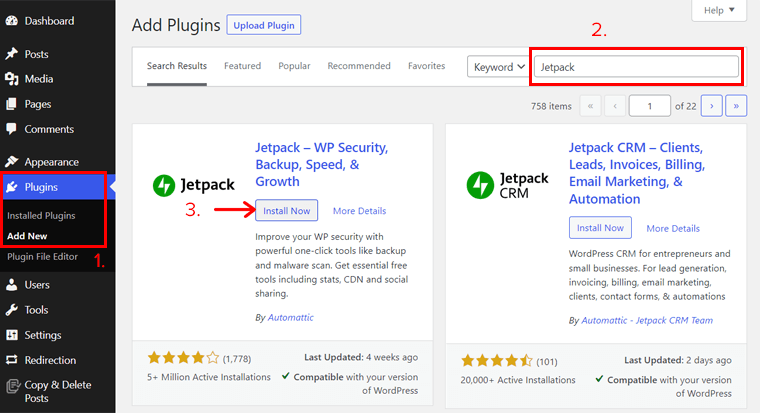
Task: Click the 5+ Million Active Installations text
Action: point(209,377)
